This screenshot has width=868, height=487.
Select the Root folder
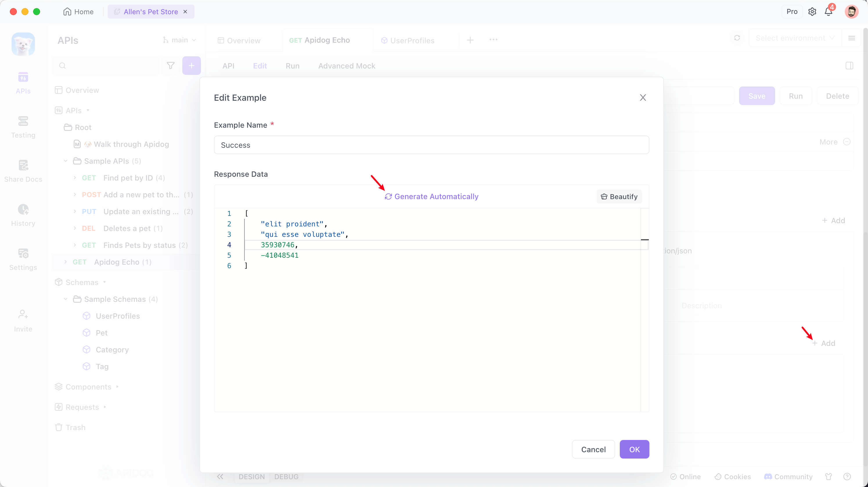tap(78, 127)
